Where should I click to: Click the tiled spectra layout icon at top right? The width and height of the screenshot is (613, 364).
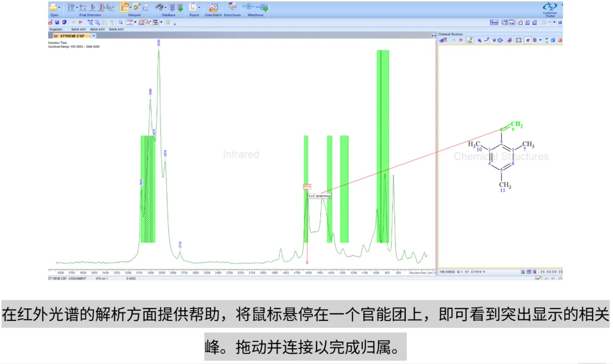pos(494,23)
